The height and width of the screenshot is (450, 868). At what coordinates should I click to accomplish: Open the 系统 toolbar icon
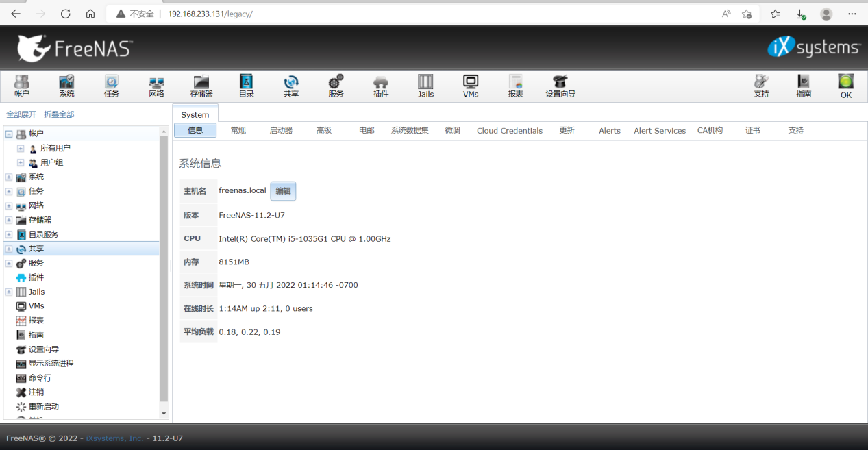click(66, 86)
